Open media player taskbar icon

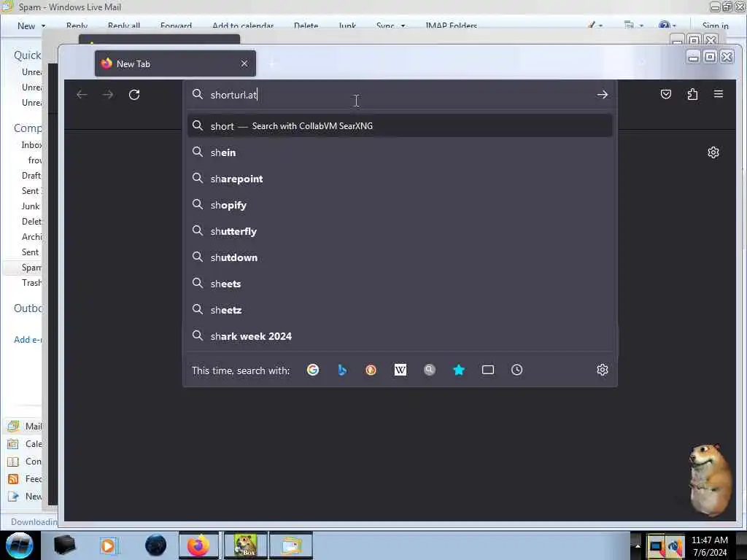pos(109,545)
